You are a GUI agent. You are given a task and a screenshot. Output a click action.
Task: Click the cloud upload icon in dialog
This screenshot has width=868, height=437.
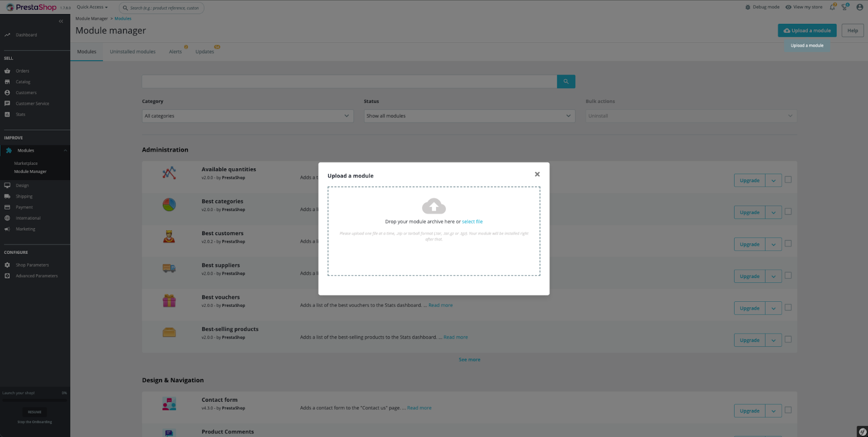(x=433, y=206)
